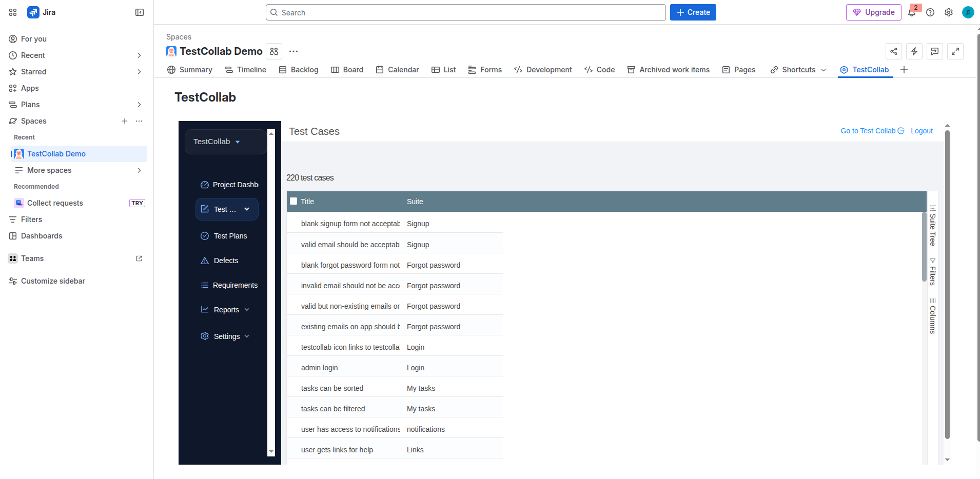Click the Upgrade button
980x479 pixels.
874,12
